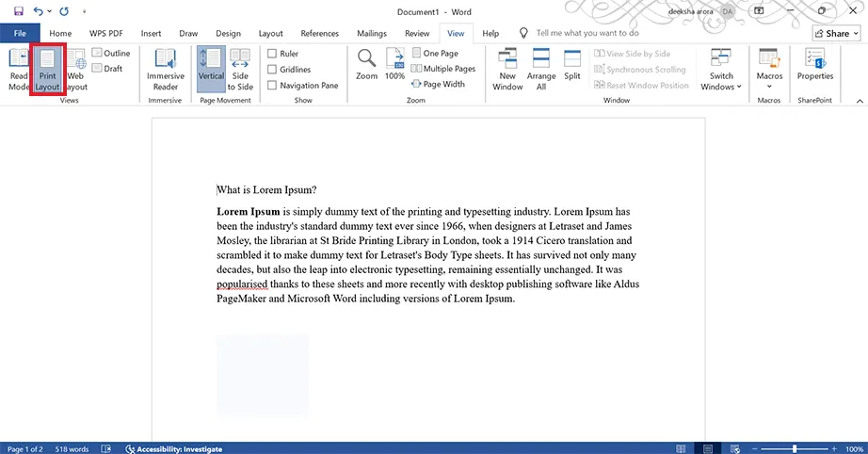Screen dimensions: 868x454
Task: Click the heading What is Lorem Ipsum?
Action: pos(266,190)
